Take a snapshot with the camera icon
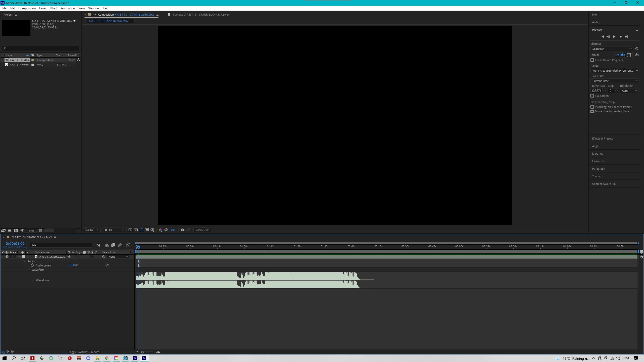Viewport: 644px width, 362px height. [x=183, y=230]
